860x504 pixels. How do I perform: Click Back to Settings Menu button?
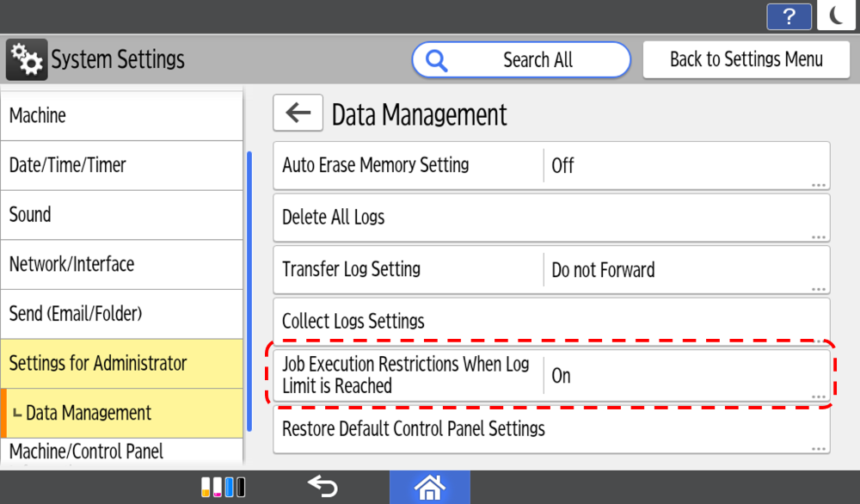[746, 60]
